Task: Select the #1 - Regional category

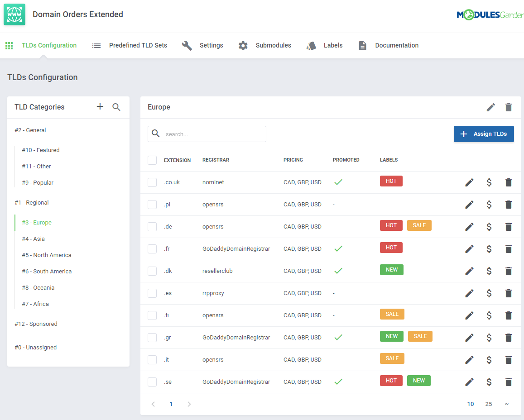Action: click(32, 203)
